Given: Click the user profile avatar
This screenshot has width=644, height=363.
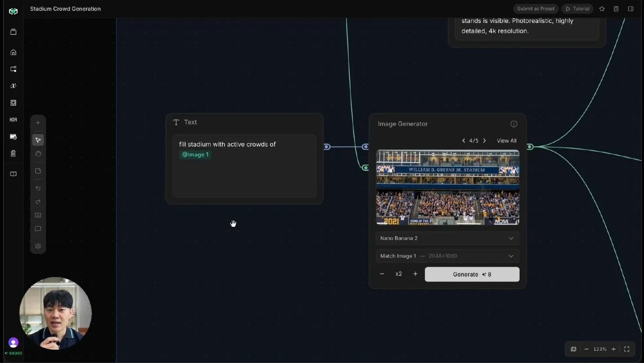Looking at the screenshot, I should (13, 343).
